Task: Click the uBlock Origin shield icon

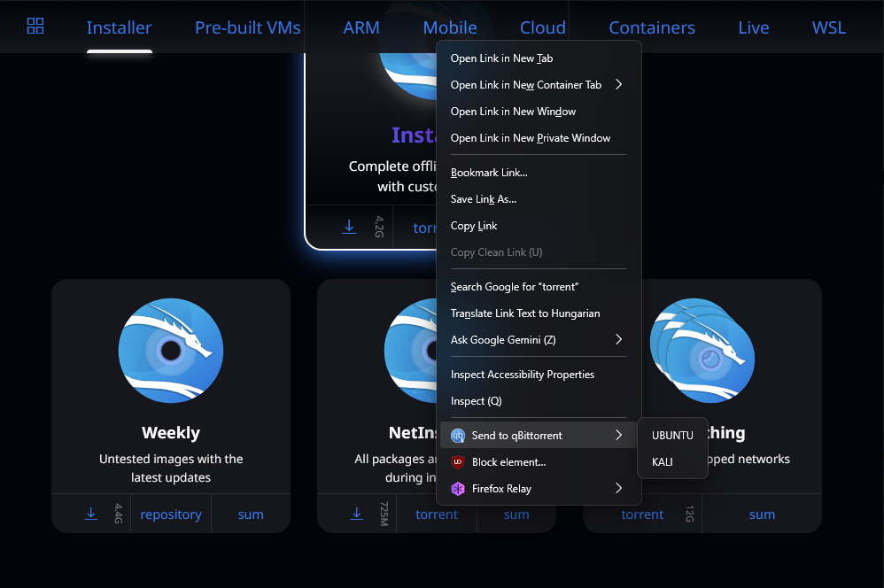Action: pyautogui.click(x=458, y=461)
